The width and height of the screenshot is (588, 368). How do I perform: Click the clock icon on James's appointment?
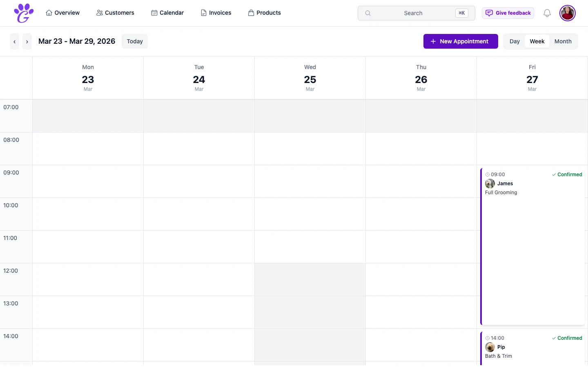(x=487, y=174)
